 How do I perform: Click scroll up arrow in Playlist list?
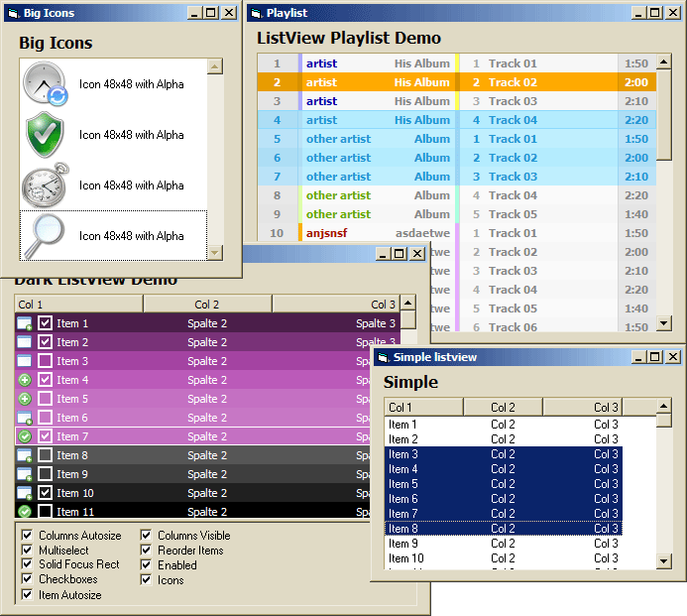point(664,62)
